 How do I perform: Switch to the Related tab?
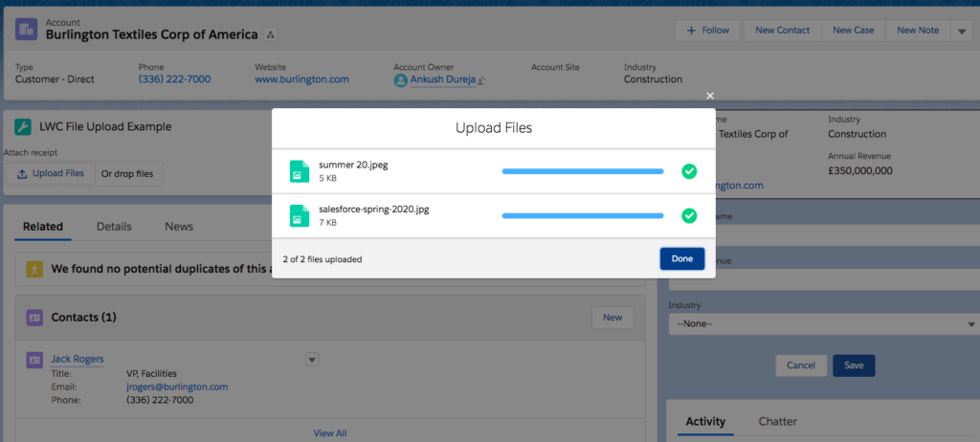[43, 227]
